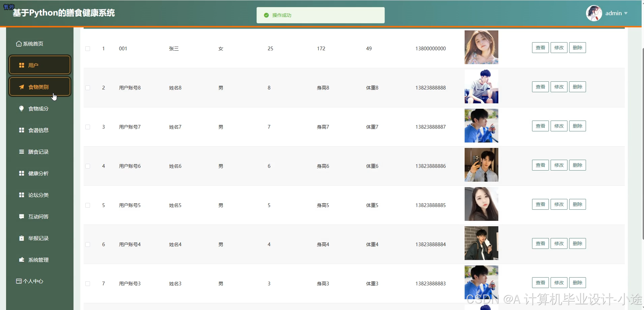The image size is (644, 310).
Task: Open 论坛分类 menu item
Action: click(x=40, y=195)
